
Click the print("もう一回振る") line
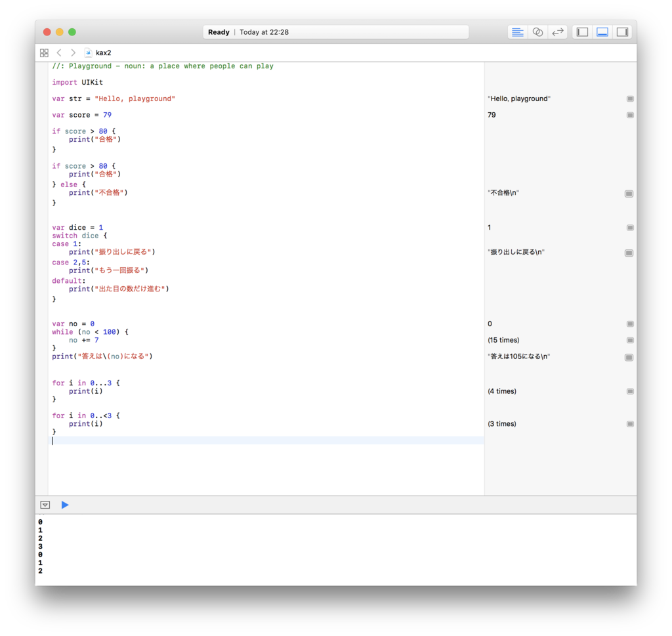click(108, 270)
